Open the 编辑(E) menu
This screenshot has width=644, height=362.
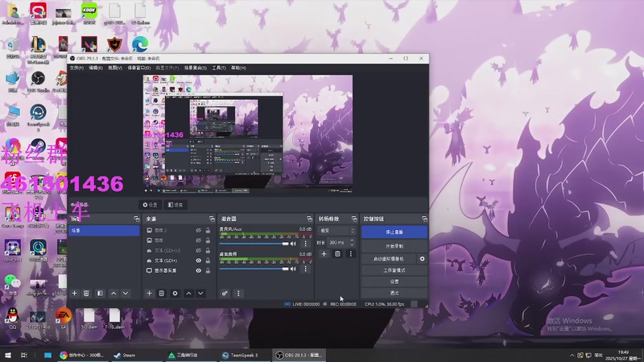click(x=96, y=68)
